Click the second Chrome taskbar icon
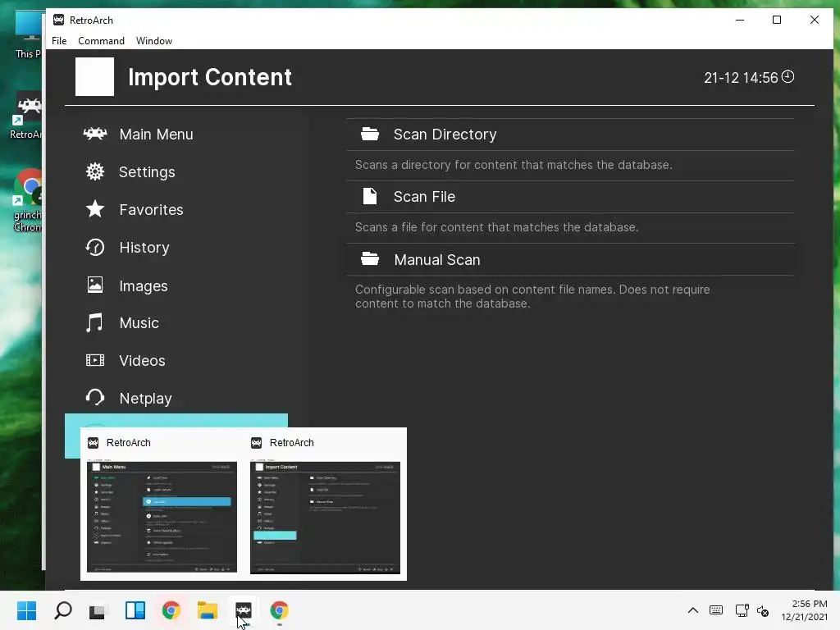The height and width of the screenshot is (630, 840). [x=279, y=610]
